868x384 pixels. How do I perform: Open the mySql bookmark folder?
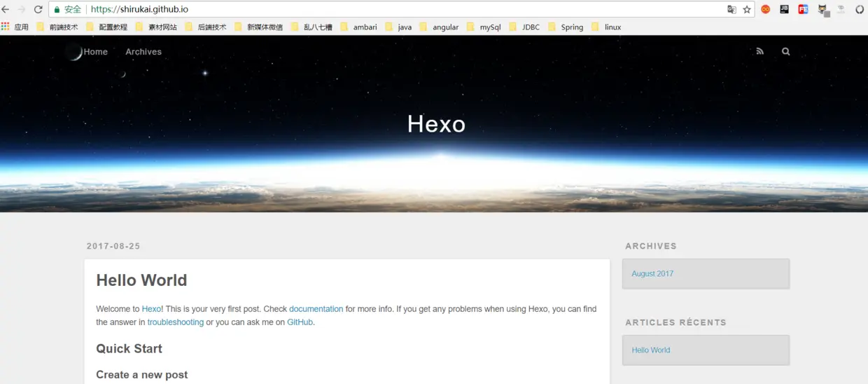coord(484,27)
